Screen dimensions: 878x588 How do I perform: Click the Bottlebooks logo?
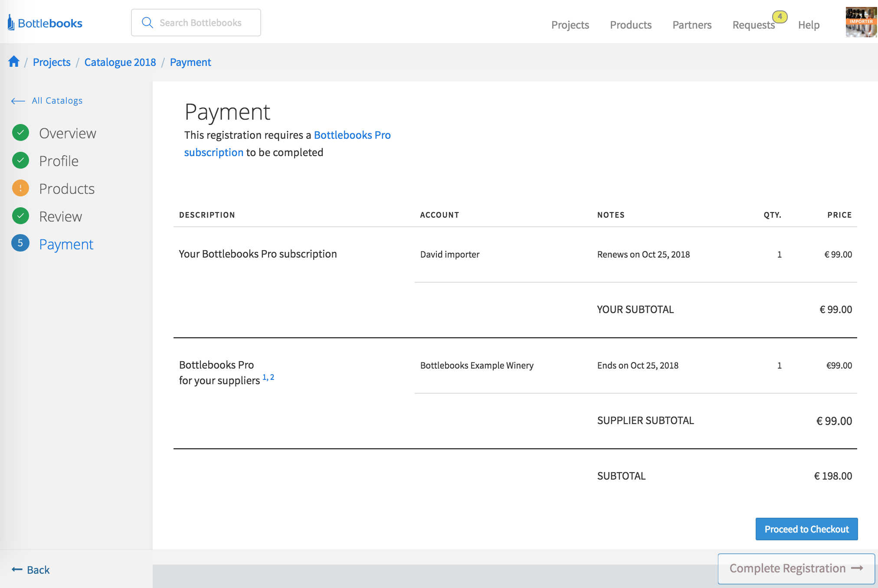[x=45, y=23]
